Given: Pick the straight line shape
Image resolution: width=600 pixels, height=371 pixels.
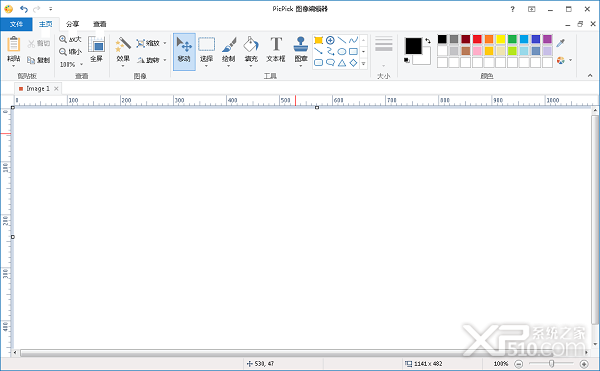Looking at the screenshot, I should click(342, 40).
